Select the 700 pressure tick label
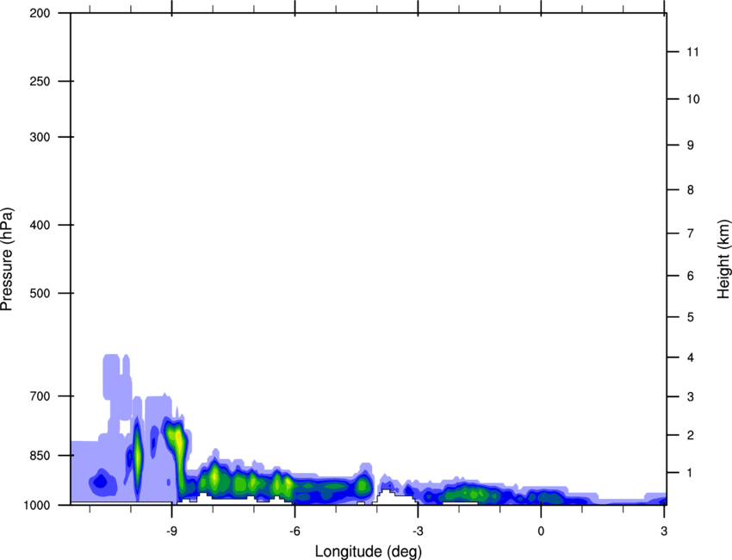The image size is (732, 560). (40, 396)
